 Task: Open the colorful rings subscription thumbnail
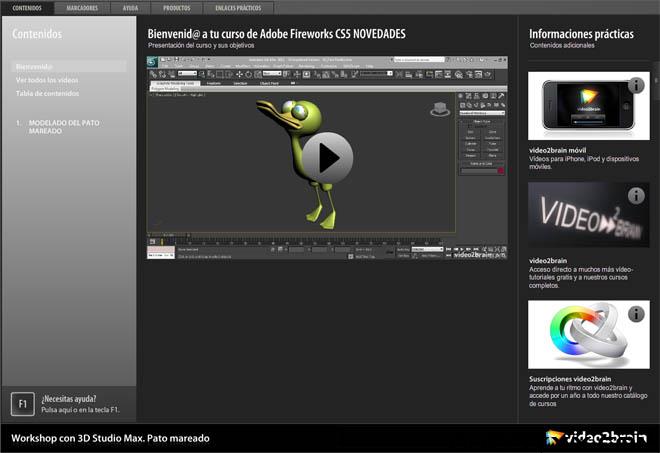coord(589,335)
